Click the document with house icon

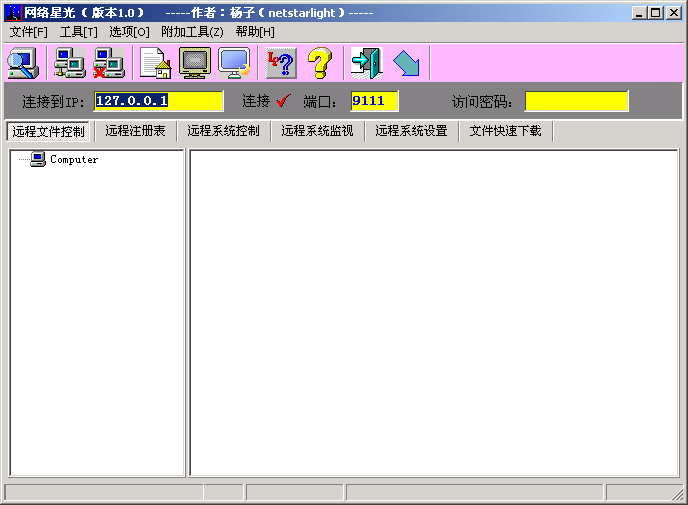tap(155, 63)
